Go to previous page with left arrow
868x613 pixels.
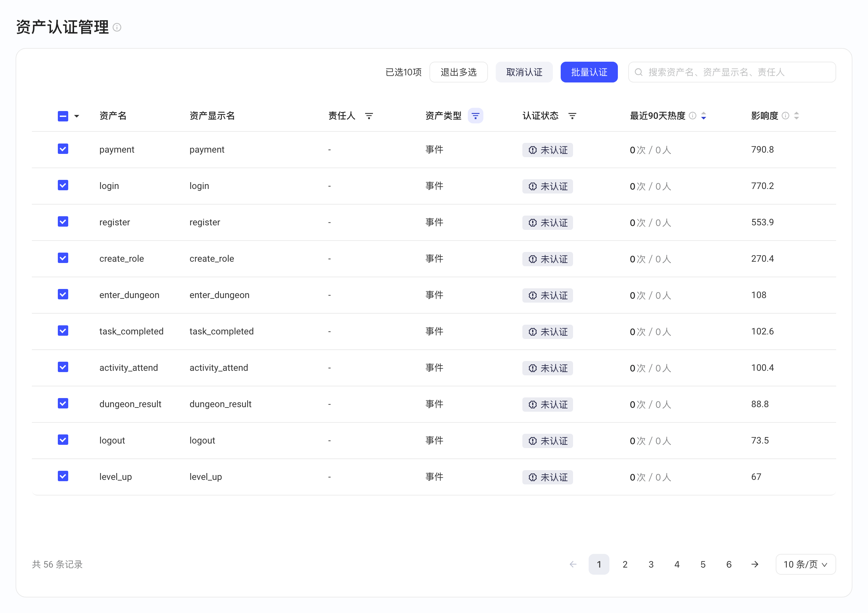point(573,564)
